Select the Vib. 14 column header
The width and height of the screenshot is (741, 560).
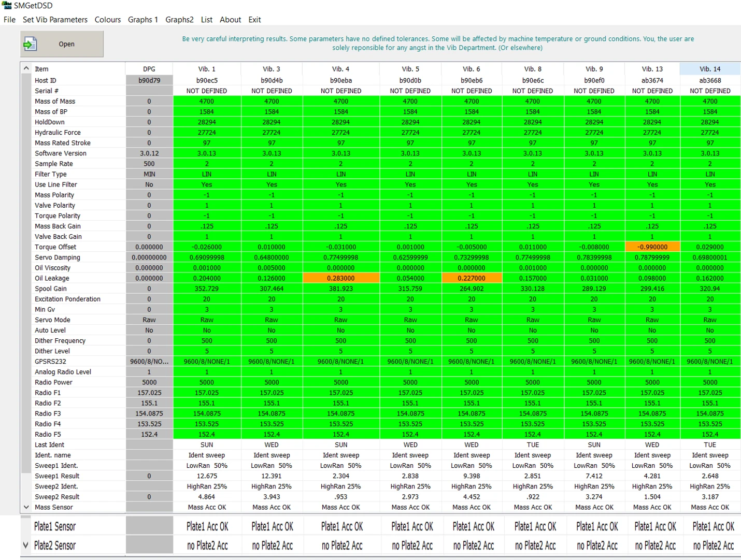(x=710, y=68)
